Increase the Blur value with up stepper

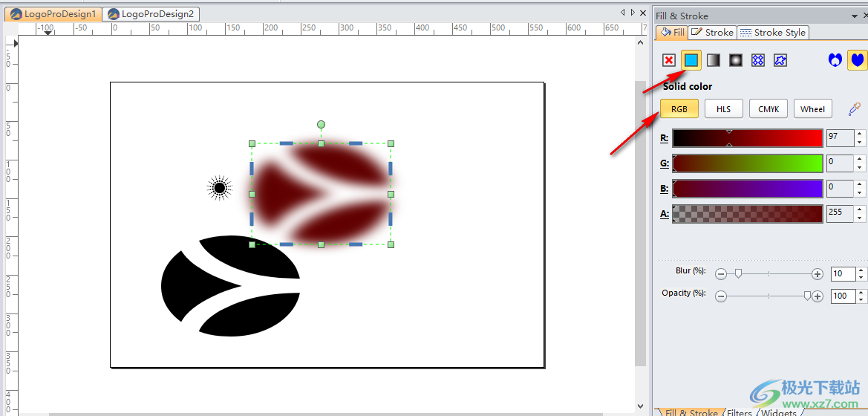coord(861,270)
